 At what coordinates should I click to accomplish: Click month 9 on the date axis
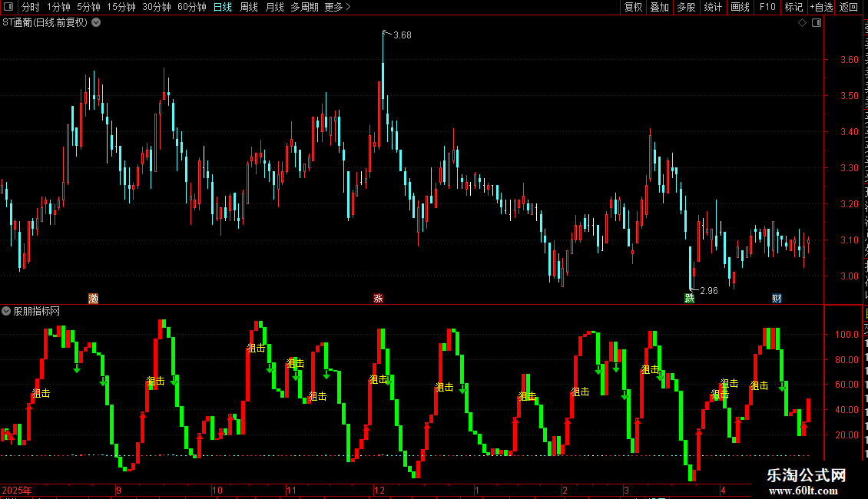[118, 490]
